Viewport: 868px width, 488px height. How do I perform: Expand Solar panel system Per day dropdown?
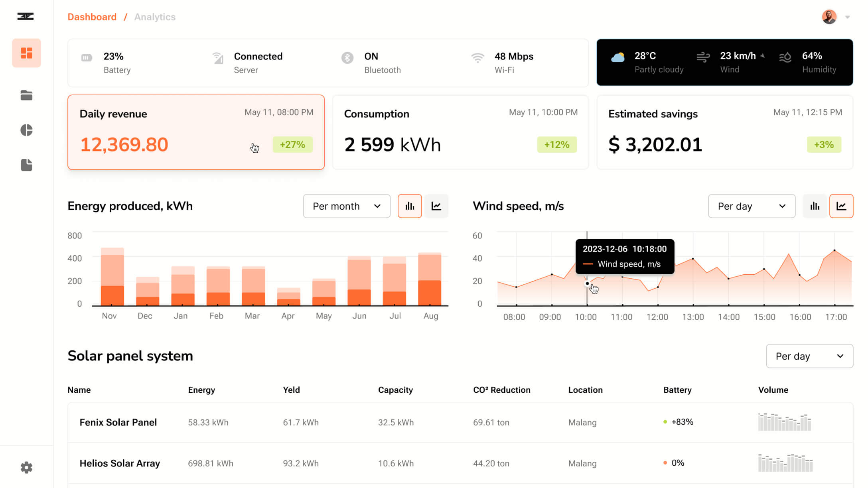[x=809, y=356]
